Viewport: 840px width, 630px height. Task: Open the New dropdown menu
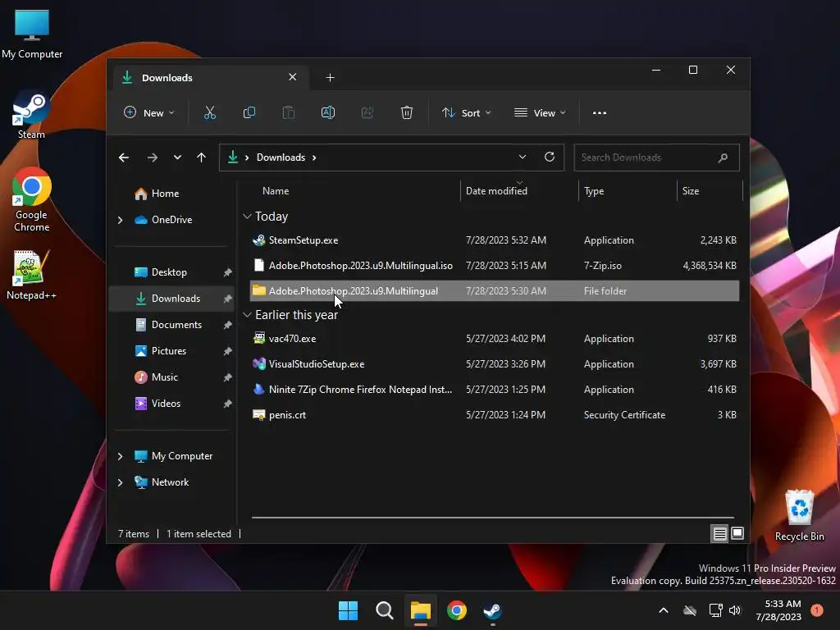(x=149, y=112)
